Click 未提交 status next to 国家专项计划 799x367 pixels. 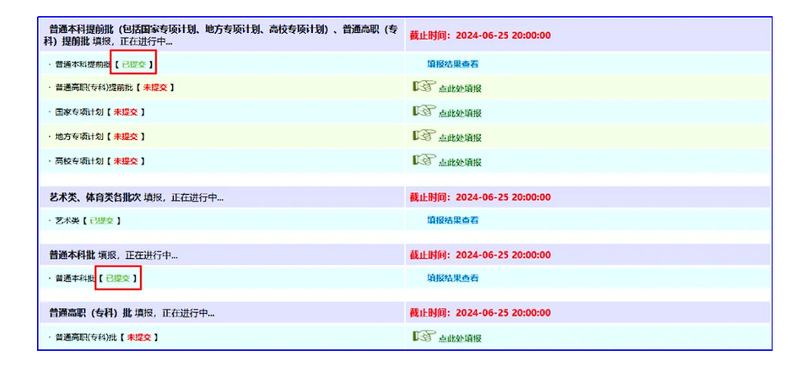tap(125, 112)
